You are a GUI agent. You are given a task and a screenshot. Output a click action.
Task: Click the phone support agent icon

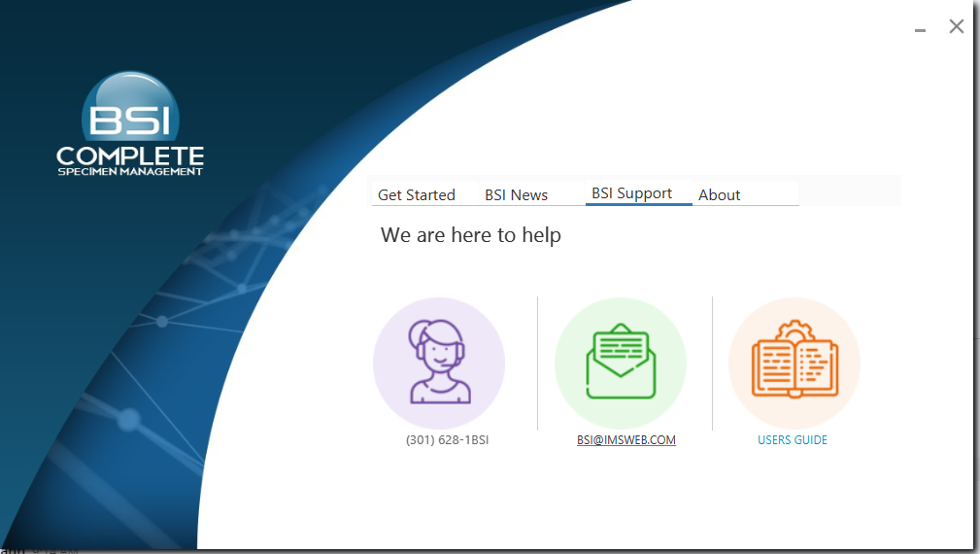pos(439,363)
